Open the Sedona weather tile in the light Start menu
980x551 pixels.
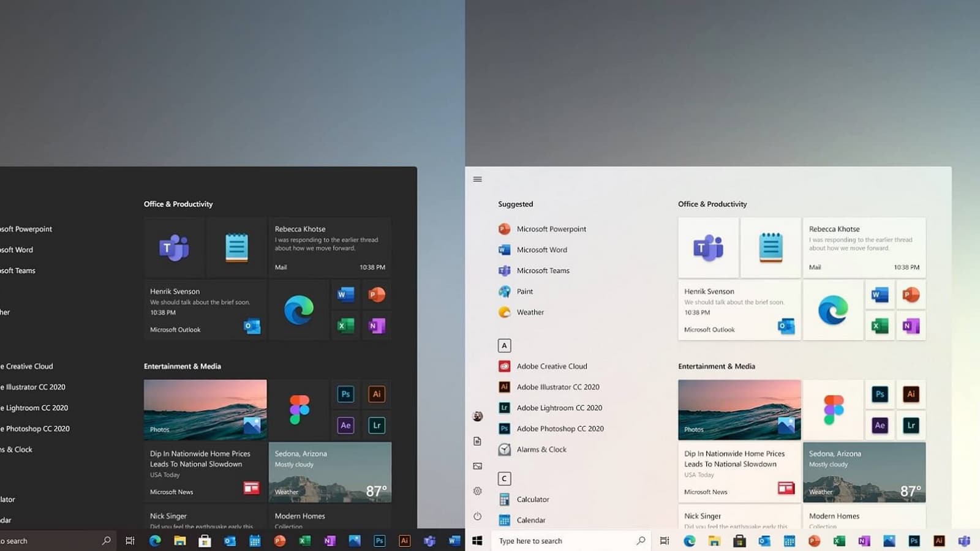[x=865, y=472]
